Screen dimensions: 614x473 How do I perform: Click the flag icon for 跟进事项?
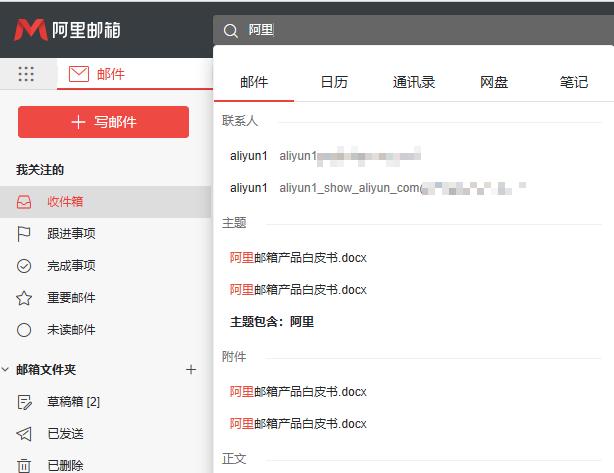click(x=24, y=234)
